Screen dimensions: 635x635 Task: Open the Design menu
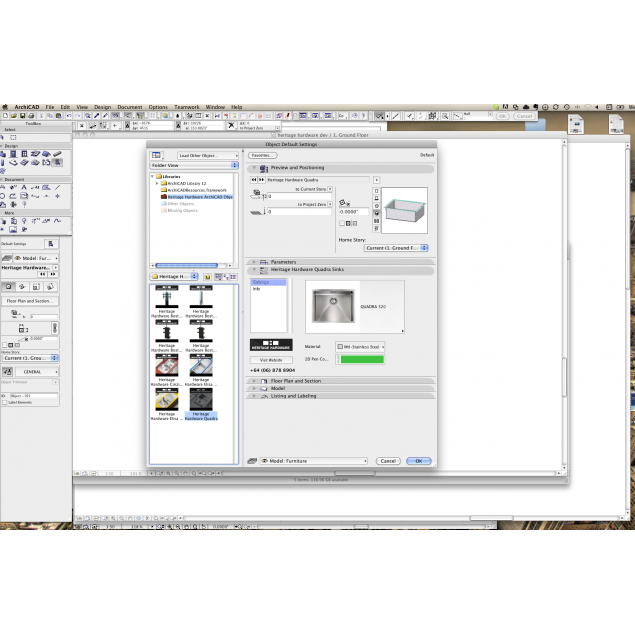tap(102, 107)
